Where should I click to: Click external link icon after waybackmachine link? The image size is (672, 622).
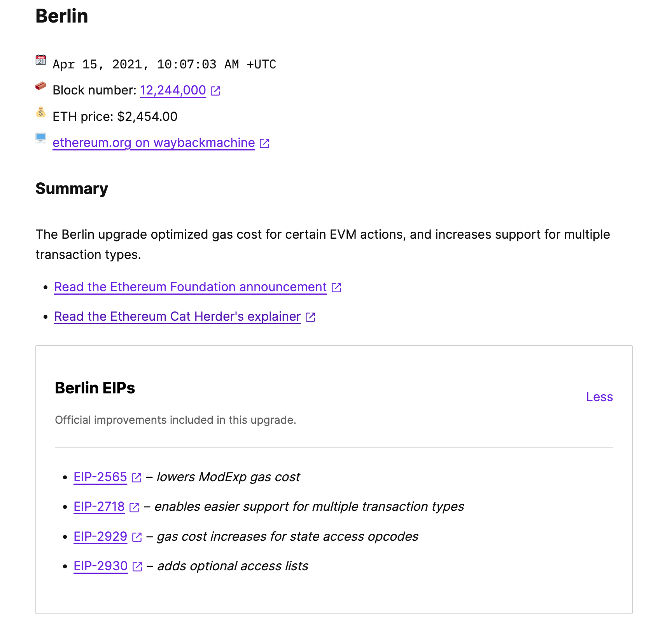tap(264, 143)
